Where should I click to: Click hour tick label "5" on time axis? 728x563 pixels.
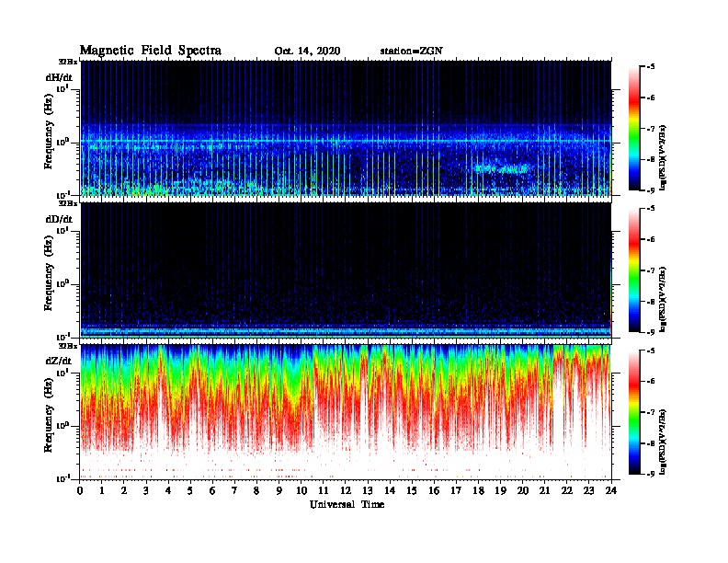(190, 491)
